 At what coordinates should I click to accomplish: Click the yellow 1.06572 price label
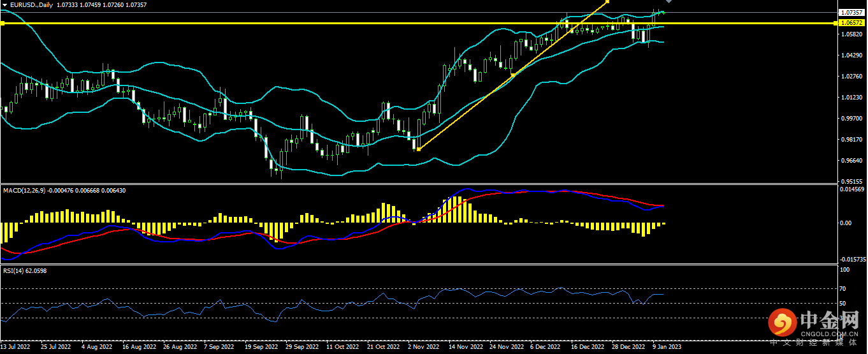click(x=852, y=23)
